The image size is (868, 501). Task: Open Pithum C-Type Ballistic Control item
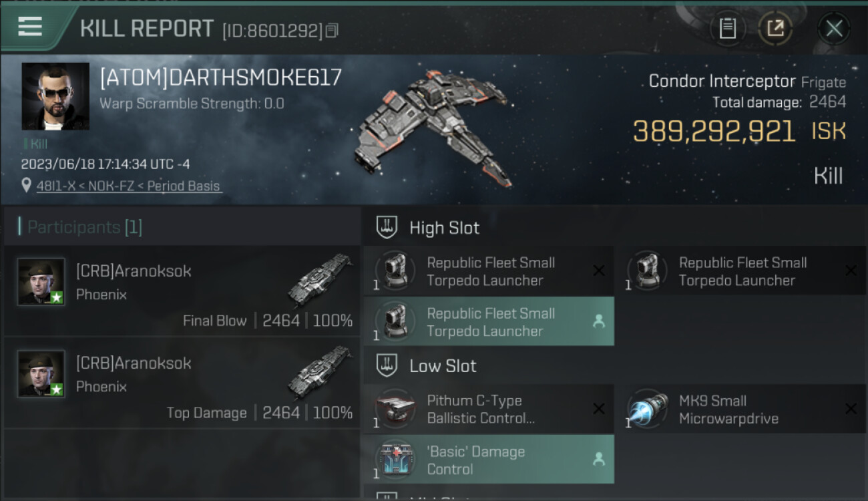tap(489, 409)
